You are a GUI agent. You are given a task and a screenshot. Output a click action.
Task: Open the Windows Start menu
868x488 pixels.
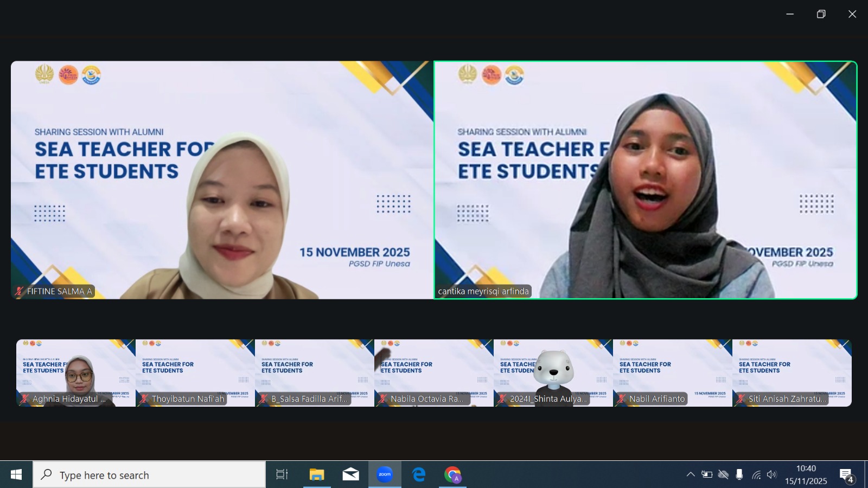[x=16, y=475]
